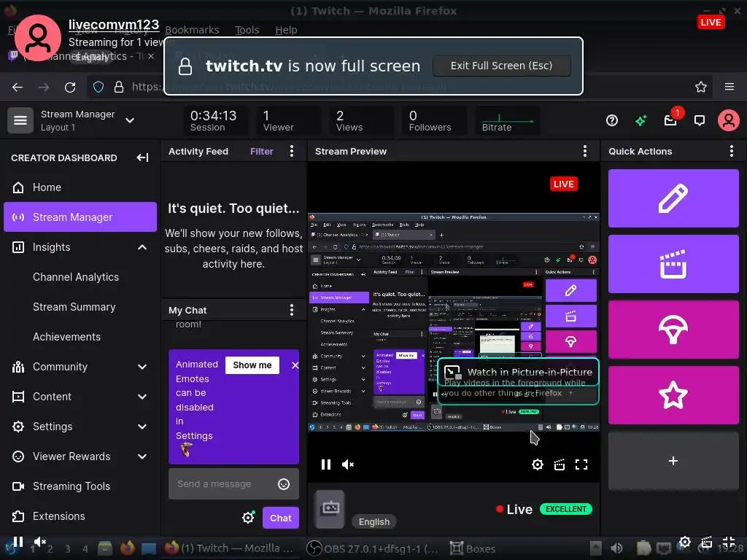
Task: Start the raid channel quick action
Action: tap(673, 330)
